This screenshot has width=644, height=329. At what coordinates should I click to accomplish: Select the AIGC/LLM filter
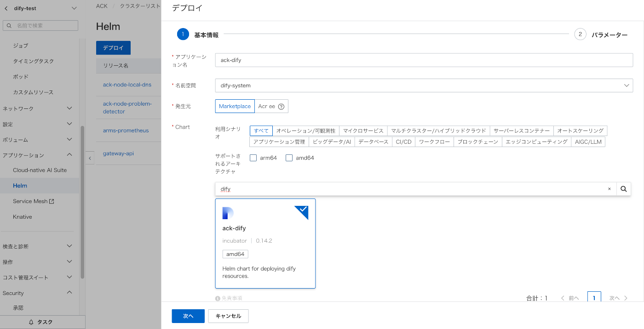coord(588,142)
